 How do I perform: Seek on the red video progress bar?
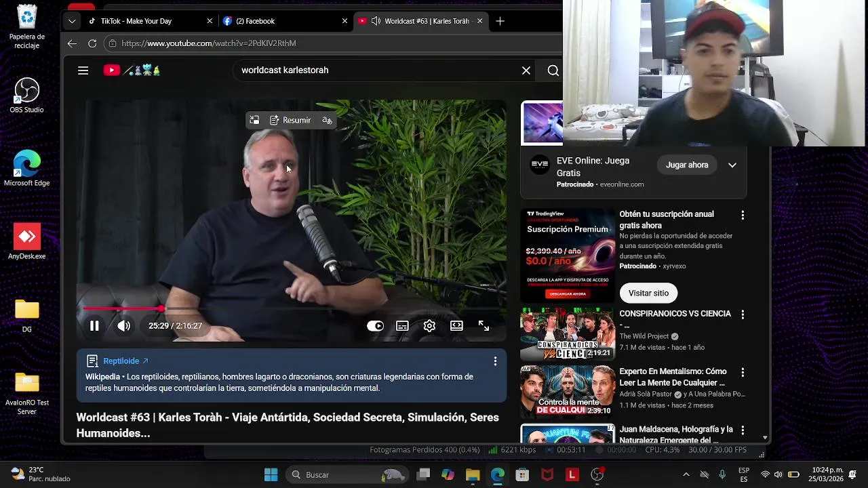pos(292,308)
